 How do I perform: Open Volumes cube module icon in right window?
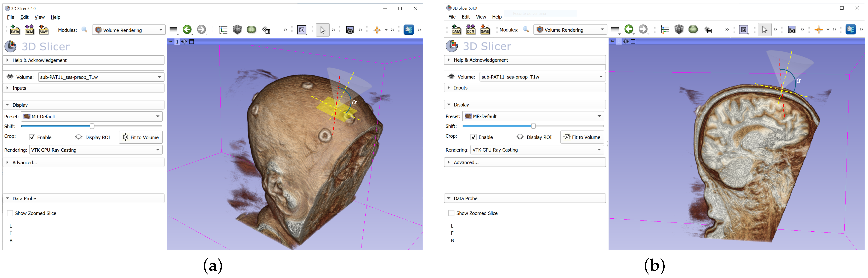coord(679,30)
